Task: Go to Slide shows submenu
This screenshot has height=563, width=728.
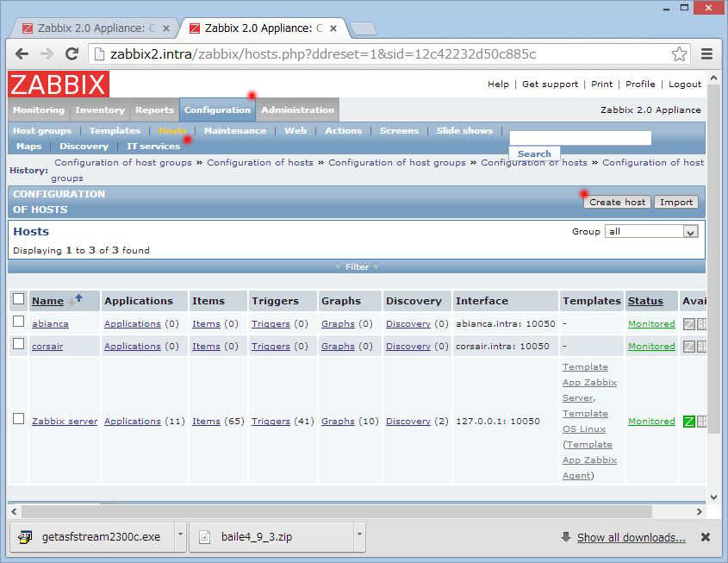Action: click(464, 130)
